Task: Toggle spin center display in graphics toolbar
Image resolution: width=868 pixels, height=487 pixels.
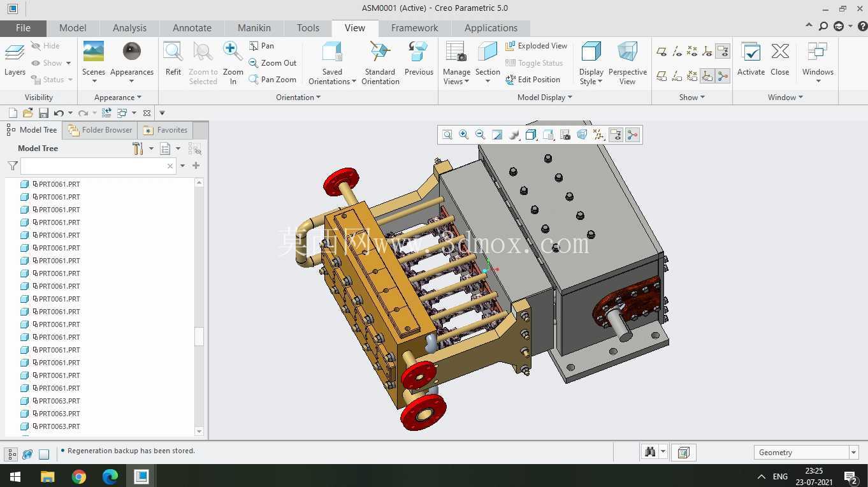Action: click(x=632, y=134)
